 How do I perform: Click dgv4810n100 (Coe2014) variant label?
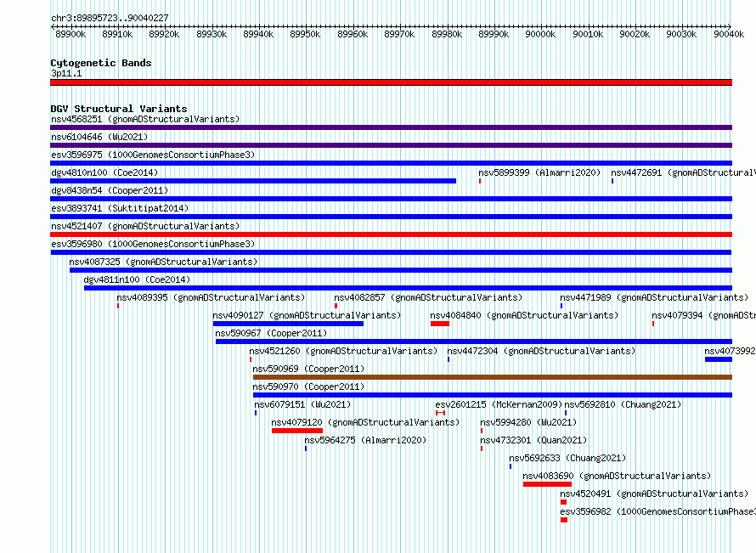click(104, 172)
